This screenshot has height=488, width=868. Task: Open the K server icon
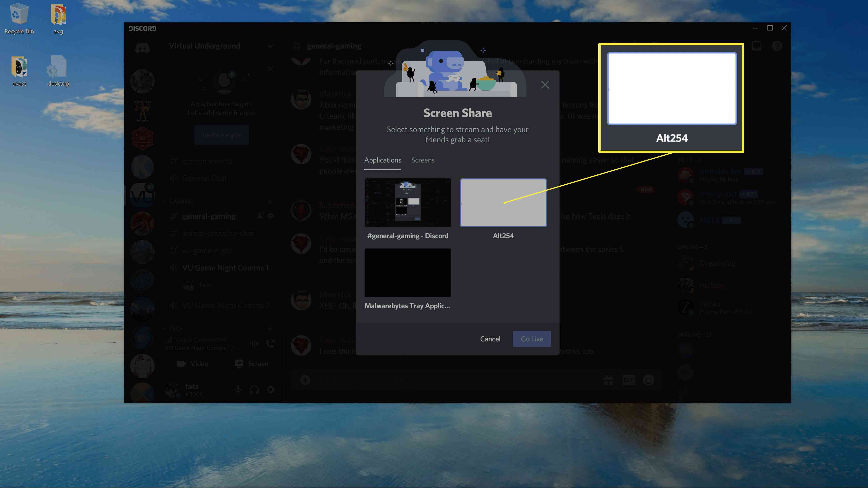[142, 167]
